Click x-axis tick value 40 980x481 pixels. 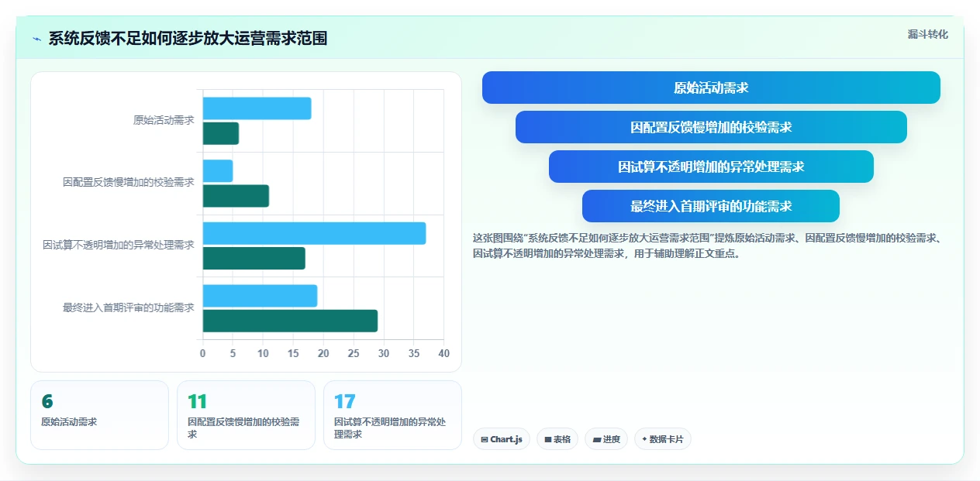pyautogui.click(x=443, y=353)
